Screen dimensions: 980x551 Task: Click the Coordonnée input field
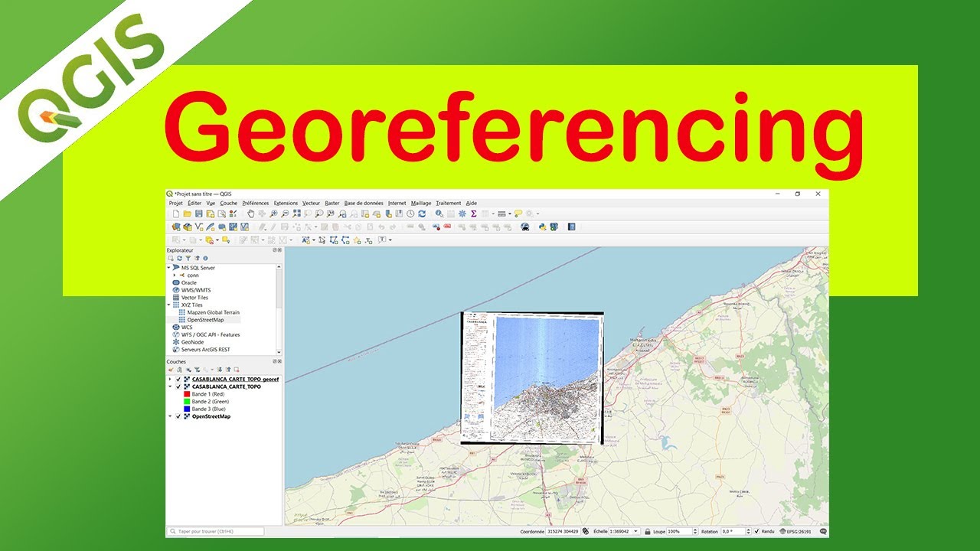563,531
